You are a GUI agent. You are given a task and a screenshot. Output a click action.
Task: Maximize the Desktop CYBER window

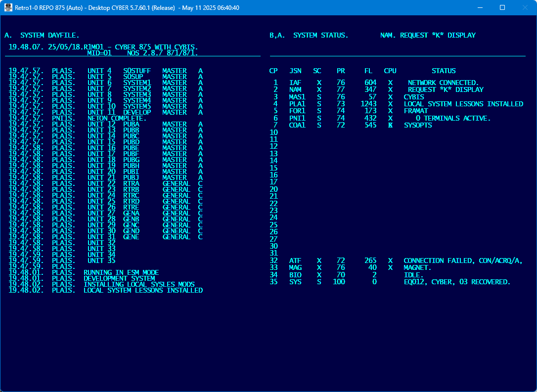click(x=502, y=8)
